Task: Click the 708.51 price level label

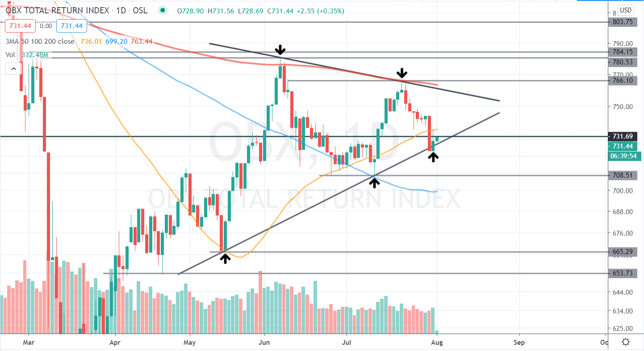Action: point(621,175)
